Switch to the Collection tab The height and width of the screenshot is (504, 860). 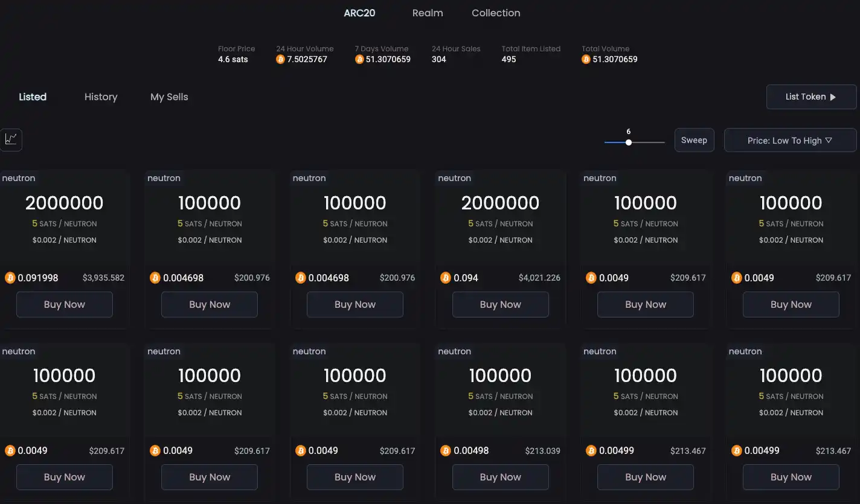496,13
